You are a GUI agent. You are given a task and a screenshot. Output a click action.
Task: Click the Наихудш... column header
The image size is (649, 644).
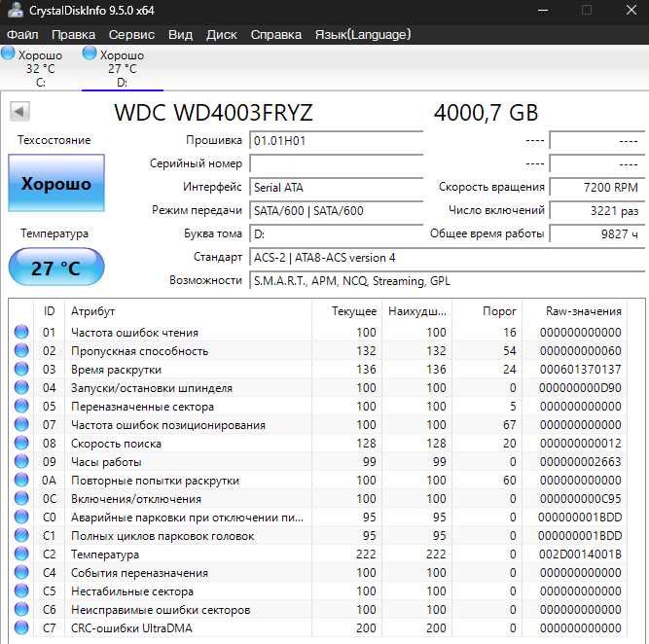(417, 311)
